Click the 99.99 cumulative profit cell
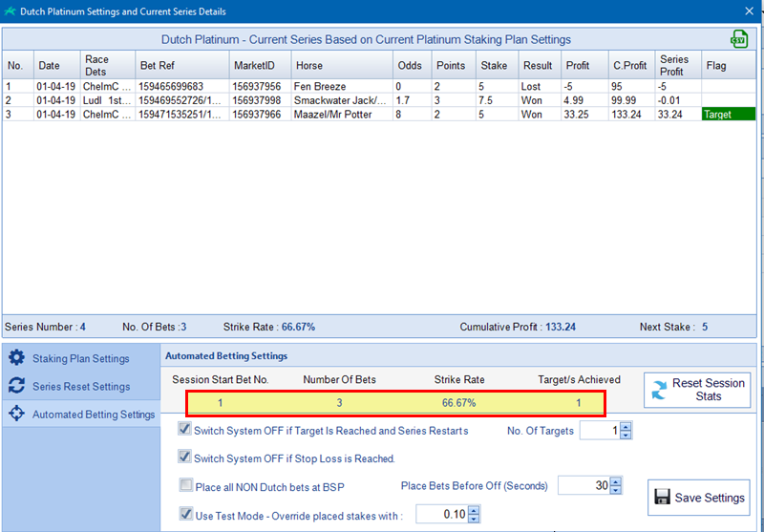The width and height of the screenshot is (764, 532). (631, 100)
